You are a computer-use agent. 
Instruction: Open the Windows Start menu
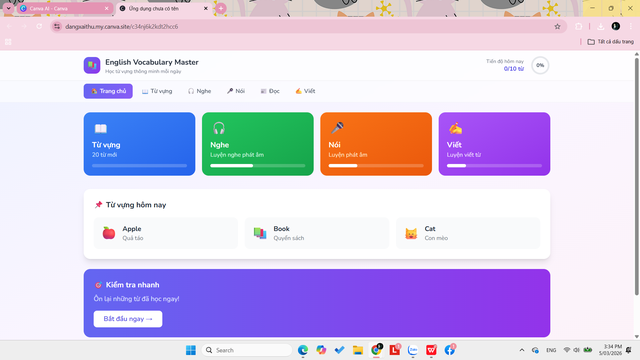tap(191, 350)
